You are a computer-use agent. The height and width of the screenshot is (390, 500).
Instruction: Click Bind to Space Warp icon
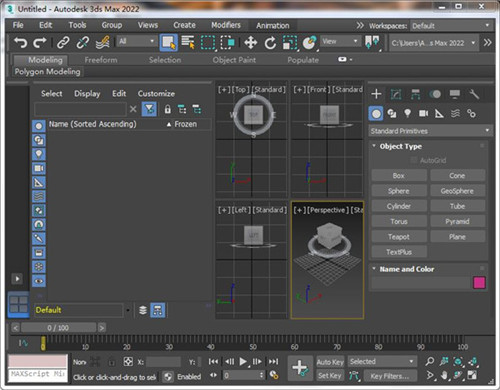(x=103, y=43)
